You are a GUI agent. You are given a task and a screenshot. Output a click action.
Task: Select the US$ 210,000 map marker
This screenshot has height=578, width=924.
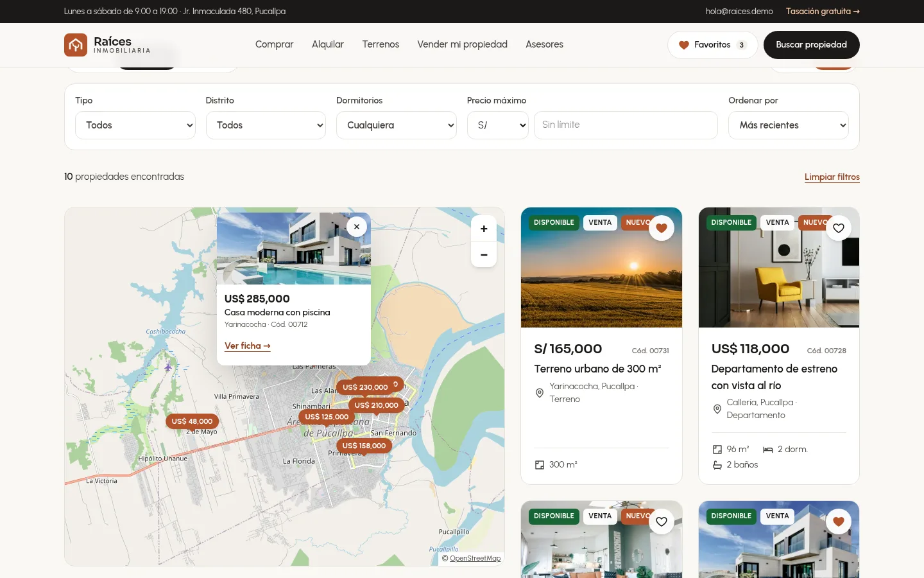coord(377,405)
